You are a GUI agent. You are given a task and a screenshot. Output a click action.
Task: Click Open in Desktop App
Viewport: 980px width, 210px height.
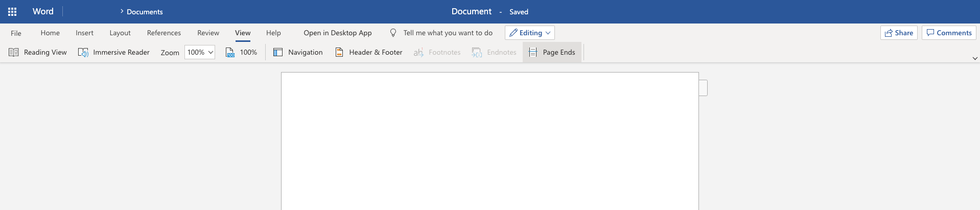338,33
